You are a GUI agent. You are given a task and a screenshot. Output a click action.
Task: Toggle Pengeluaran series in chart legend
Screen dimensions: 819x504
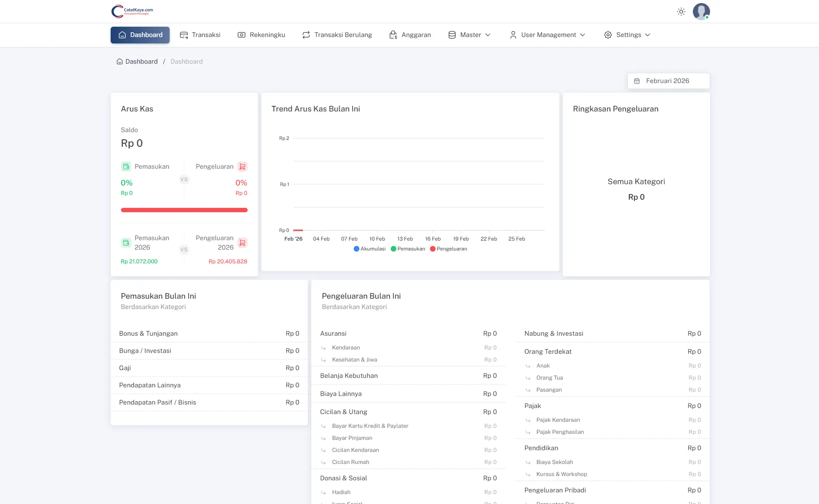[x=448, y=249]
